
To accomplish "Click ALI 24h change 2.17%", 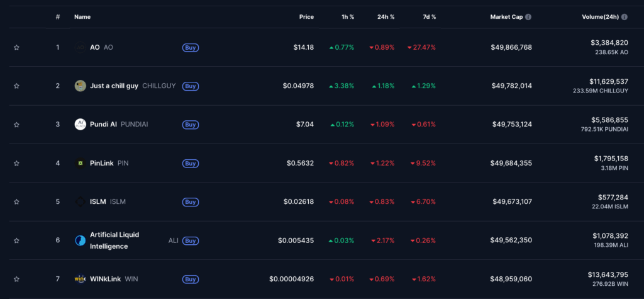I will click(x=383, y=240).
